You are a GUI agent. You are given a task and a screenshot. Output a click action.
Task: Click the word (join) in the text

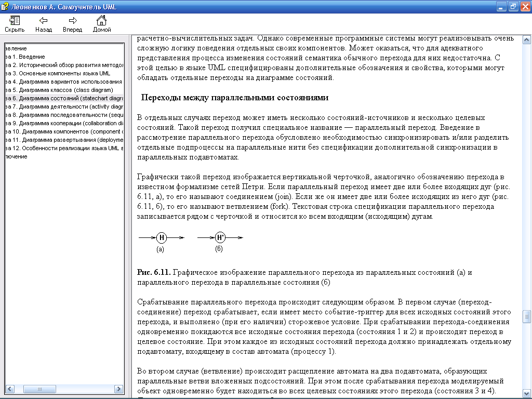283,196
